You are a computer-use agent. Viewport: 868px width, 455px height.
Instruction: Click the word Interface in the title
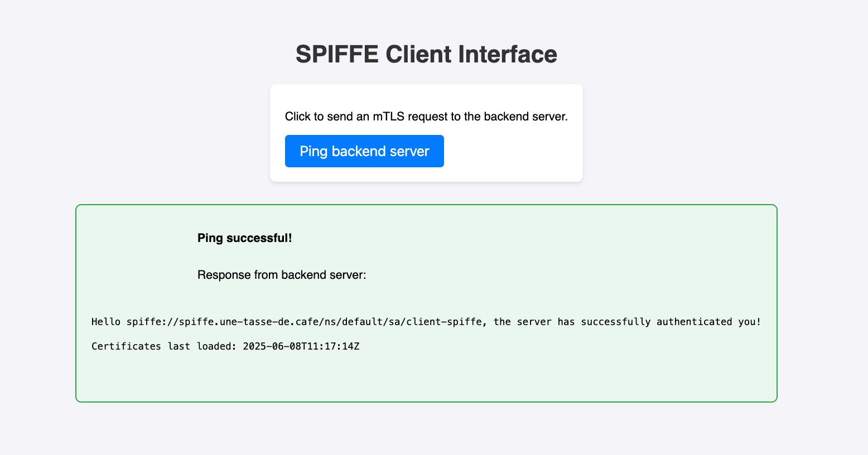pos(508,54)
